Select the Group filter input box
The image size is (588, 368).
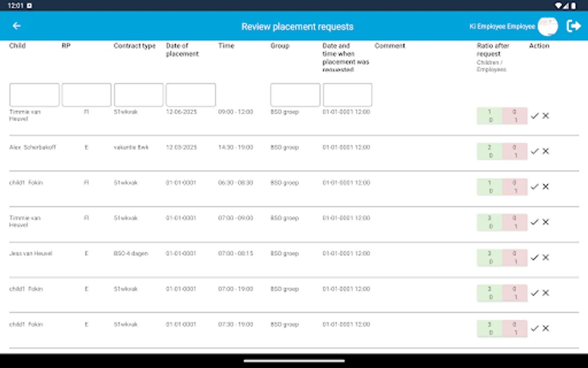[x=295, y=94]
